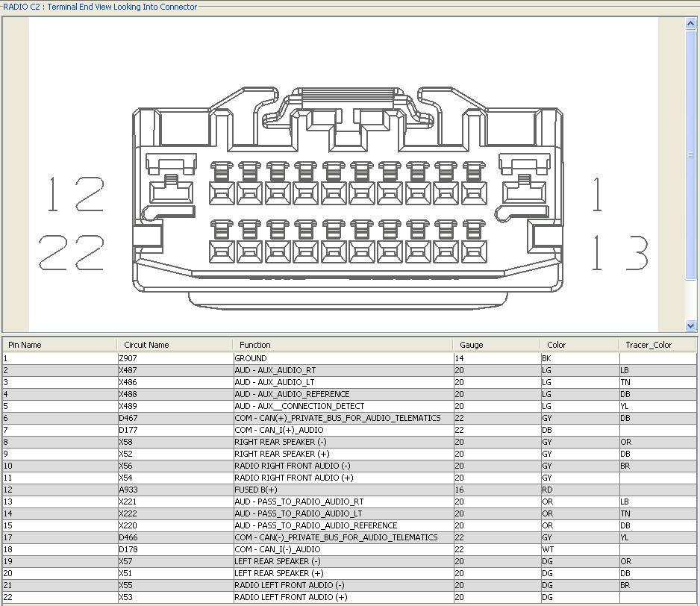Click the scroll down arrow of diagram pane
700x606 pixels.
(x=690, y=325)
